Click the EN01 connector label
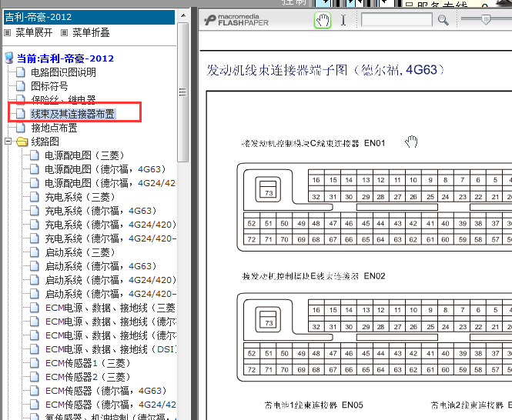512x420 pixels. click(374, 143)
